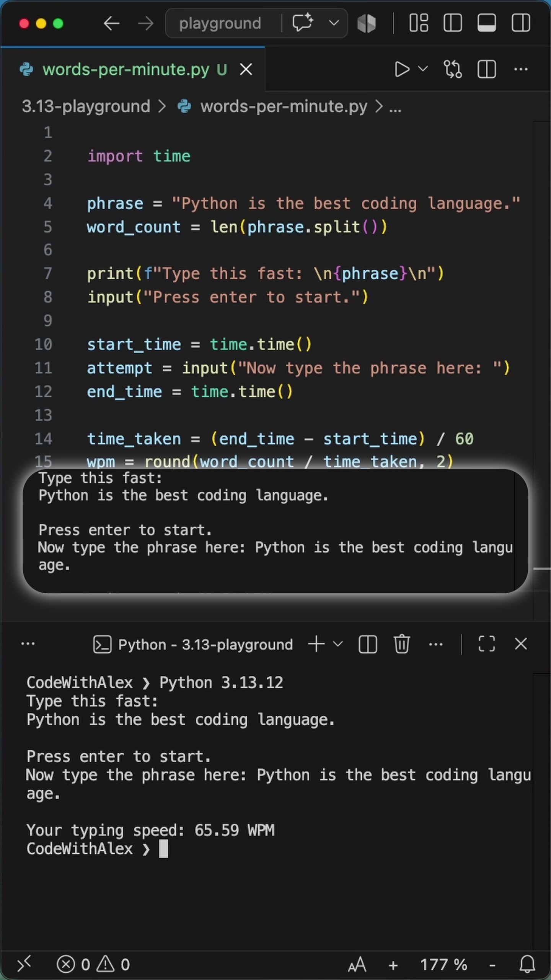Maximize the panel size
This screenshot has width=551, height=980.
[x=487, y=644]
